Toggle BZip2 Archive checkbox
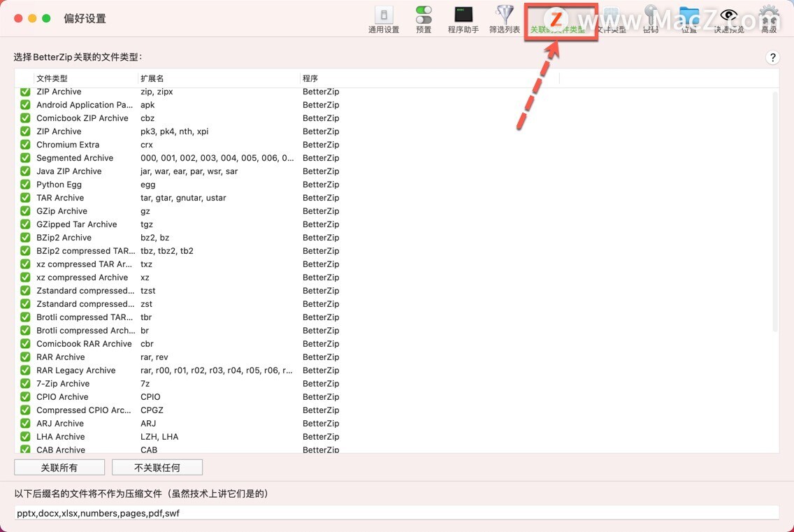 25,238
